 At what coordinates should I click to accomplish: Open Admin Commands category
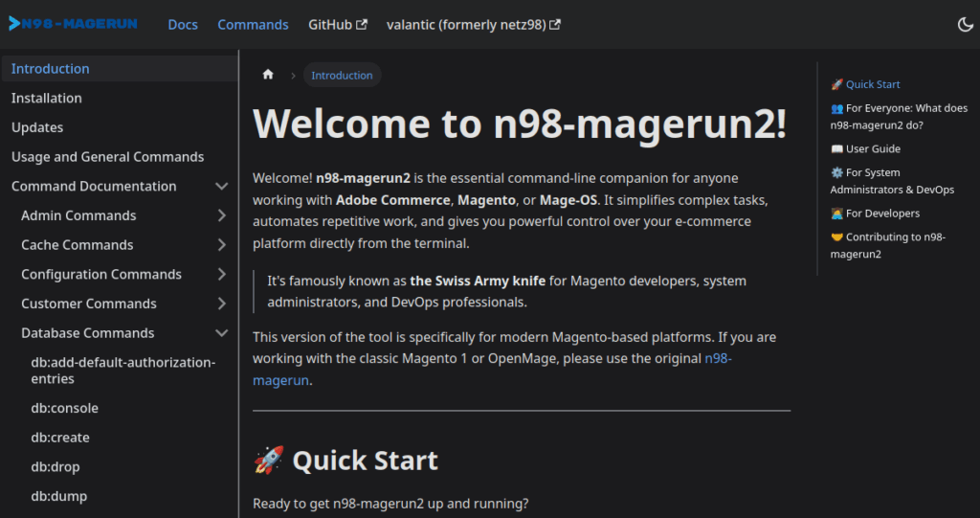point(78,215)
